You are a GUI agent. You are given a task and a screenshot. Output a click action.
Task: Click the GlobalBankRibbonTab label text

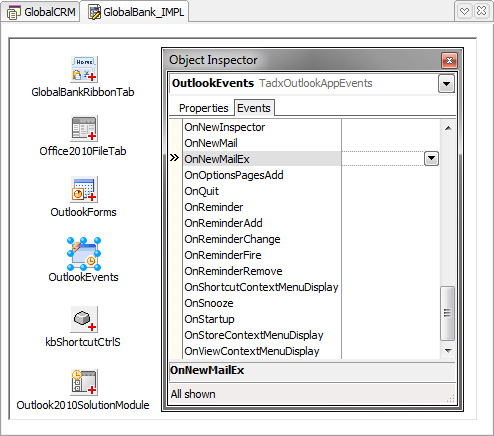pos(83,92)
